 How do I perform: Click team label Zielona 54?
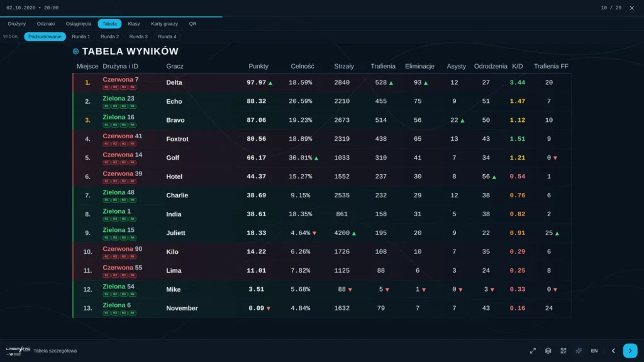click(119, 287)
